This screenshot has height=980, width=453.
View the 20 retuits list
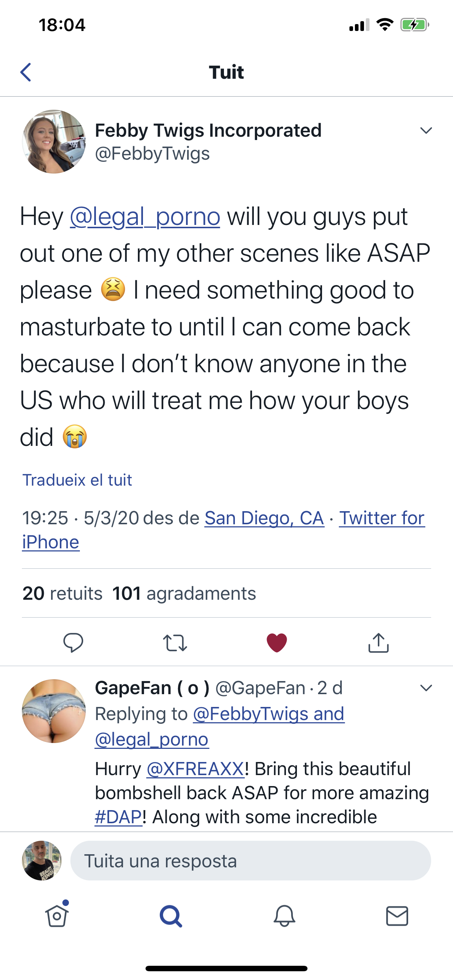[62, 594]
